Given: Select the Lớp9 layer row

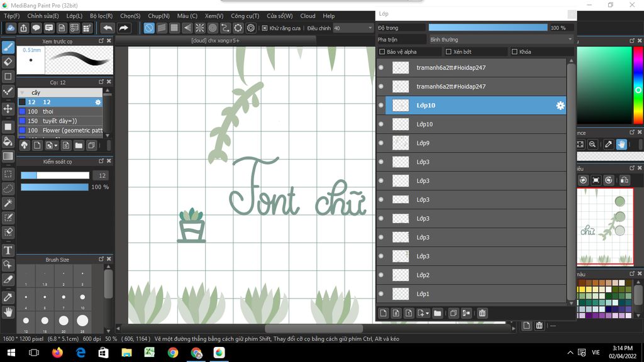Looking at the screenshot, I should (x=472, y=143).
